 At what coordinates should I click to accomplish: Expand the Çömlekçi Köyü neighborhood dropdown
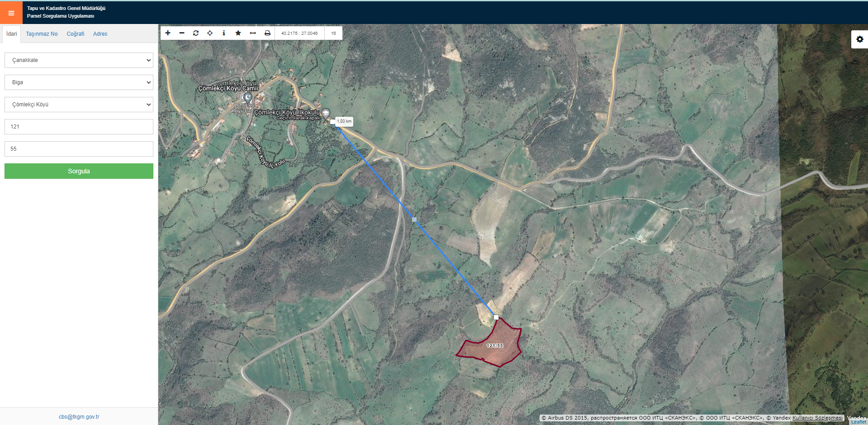[x=79, y=105]
